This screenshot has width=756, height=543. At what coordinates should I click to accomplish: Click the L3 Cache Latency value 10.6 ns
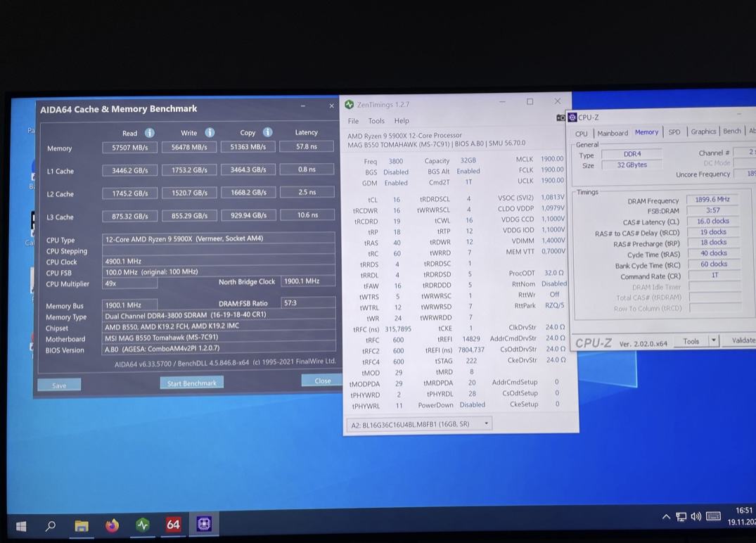tap(307, 215)
